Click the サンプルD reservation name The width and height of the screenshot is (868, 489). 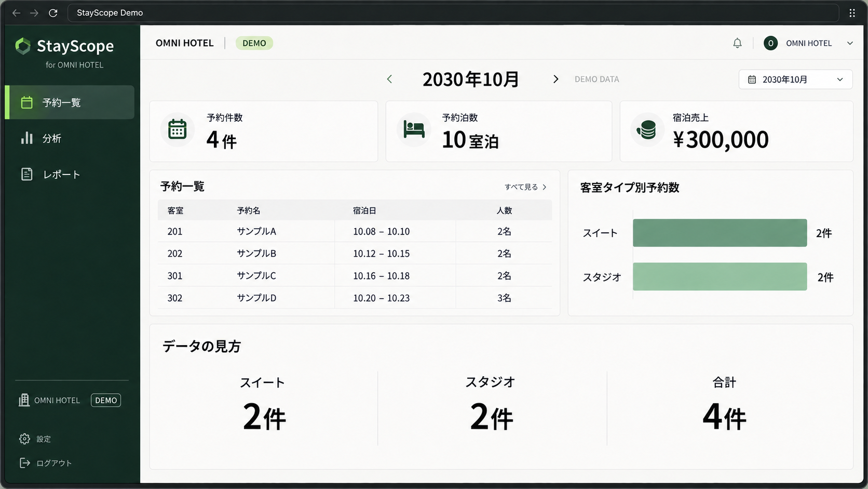(256, 298)
